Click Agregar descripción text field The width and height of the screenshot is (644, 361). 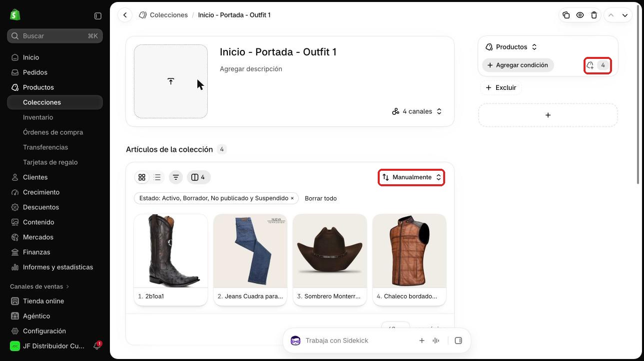pyautogui.click(x=251, y=69)
